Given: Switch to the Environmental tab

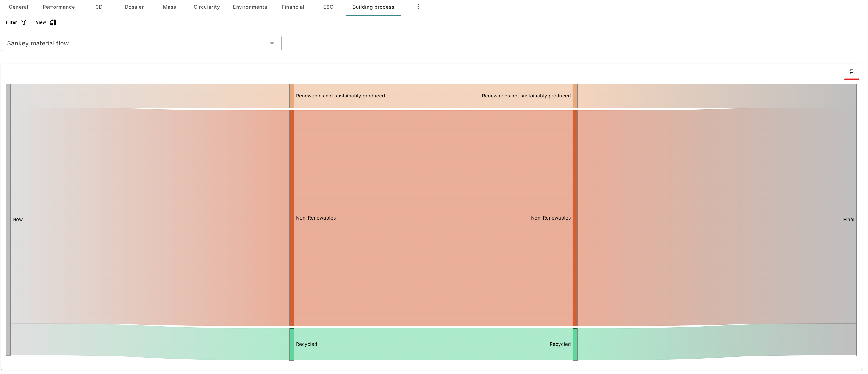Looking at the screenshot, I should coord(251,7).
